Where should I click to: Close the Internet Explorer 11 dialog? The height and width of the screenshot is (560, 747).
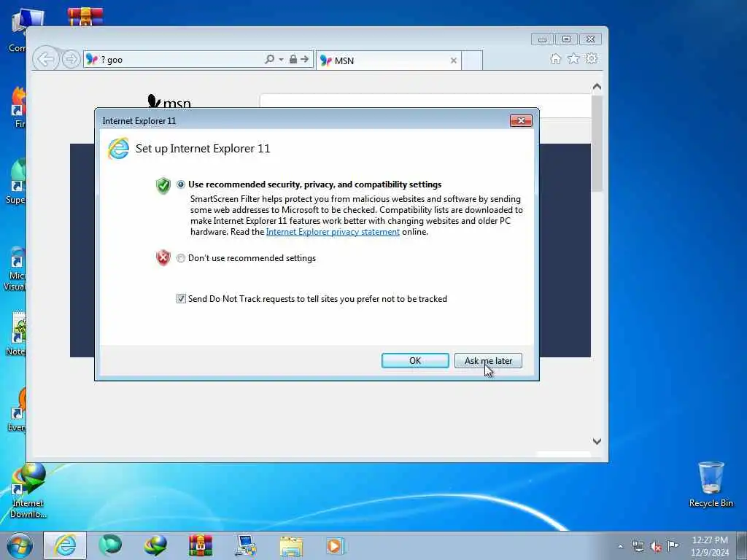521,120
